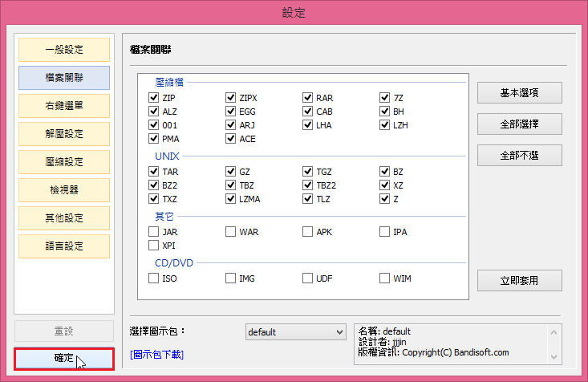Open the 圖示包下載 link
588x382 pixels.
coord(156,355)
